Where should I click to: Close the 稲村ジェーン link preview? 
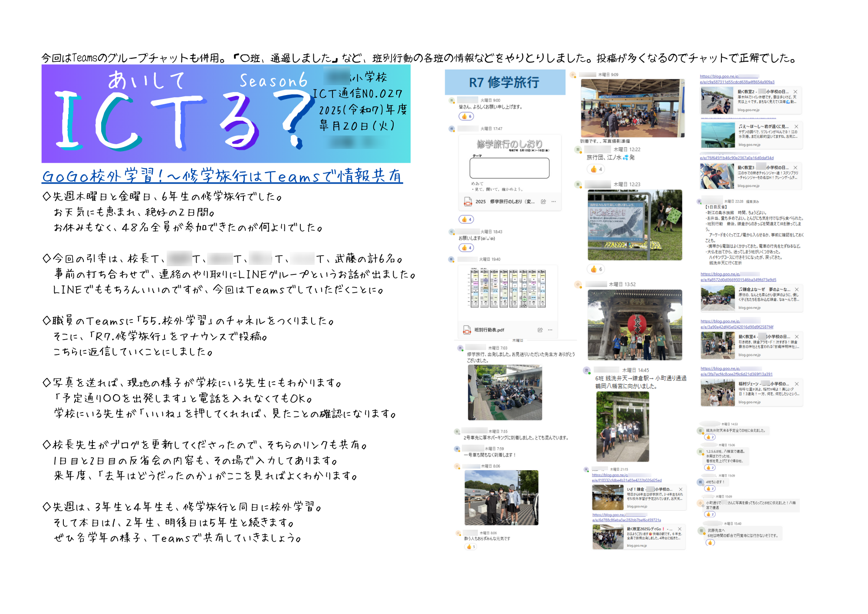797,384
